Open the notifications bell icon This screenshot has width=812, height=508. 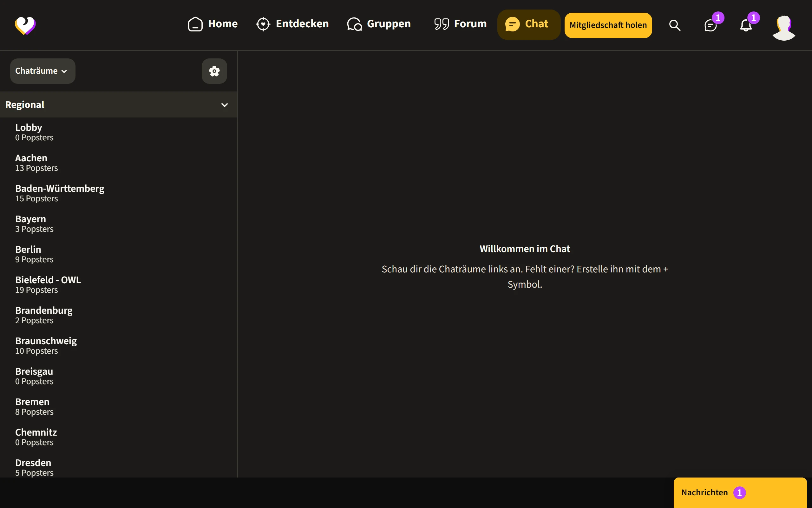tap(746, 25)
